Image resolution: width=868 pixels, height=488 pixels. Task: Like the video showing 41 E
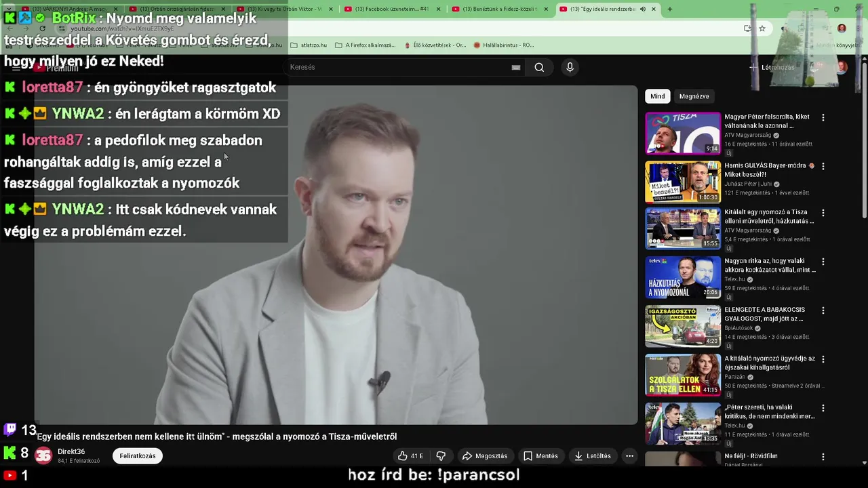pyautogui.click(x=411, y=456)
